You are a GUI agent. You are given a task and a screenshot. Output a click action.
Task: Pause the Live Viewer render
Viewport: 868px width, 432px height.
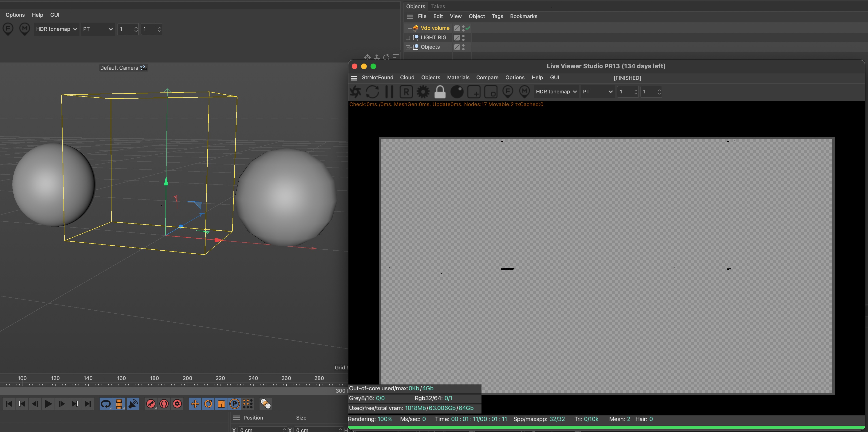389,91
